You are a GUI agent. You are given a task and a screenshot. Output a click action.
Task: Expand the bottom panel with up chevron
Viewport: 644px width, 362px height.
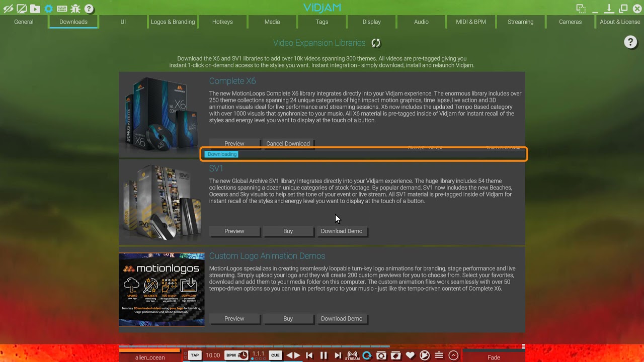pyautogui.click(x=453, y=355)
